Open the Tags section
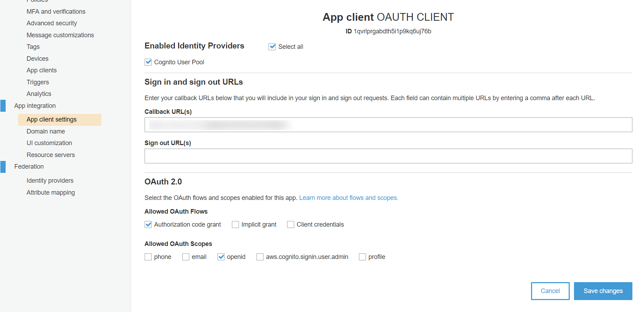This screenshot has height=312, width=644. pyautogui.click(x=33, y=47)
